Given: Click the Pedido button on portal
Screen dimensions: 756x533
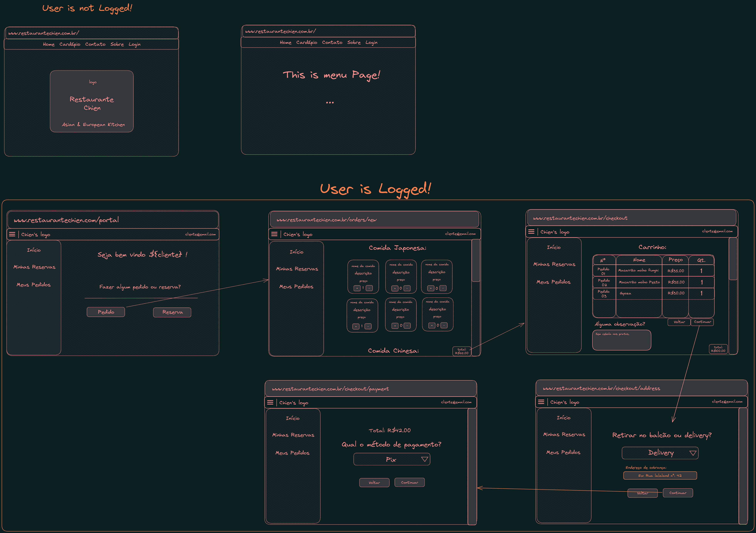Looking at the screenshot, I should [x=106, y=312].
